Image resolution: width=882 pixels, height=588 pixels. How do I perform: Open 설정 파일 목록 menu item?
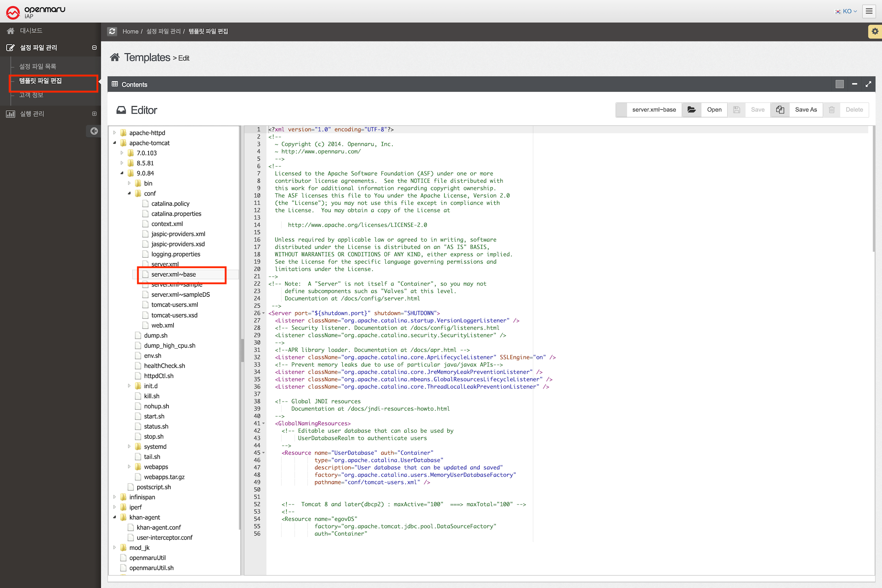pyautogui.click(x=38, y=67)
